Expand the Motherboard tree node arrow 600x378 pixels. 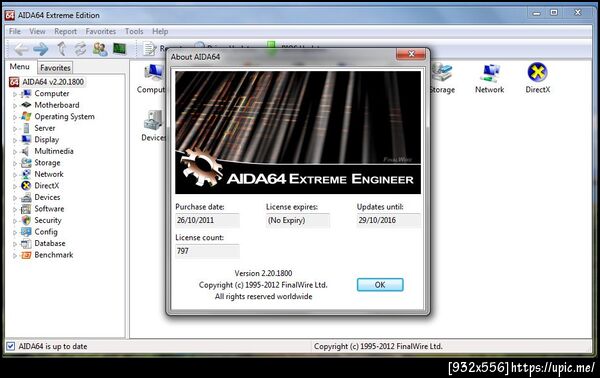(15, 106)
